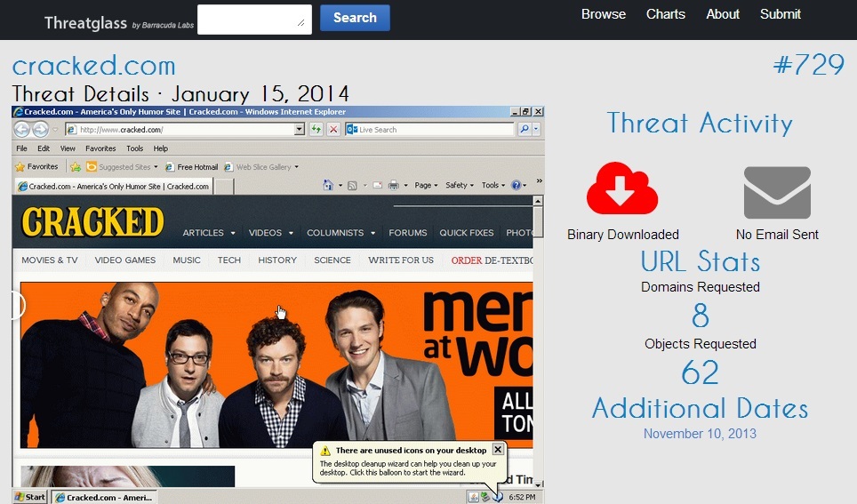Expand the IE address bar dropdown arrow
Screen dimensions: 857x504
(299, 130)
